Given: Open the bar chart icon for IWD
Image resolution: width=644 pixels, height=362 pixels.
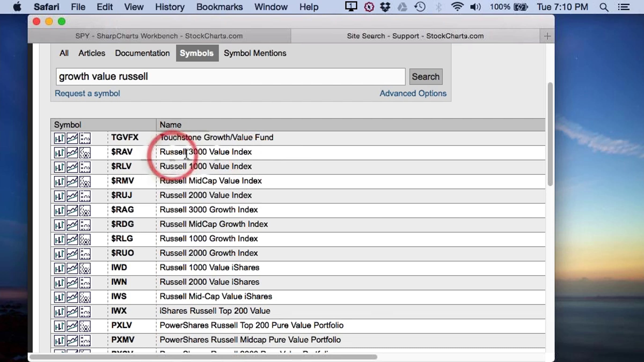Looking at the screenshot, I should [59, 269].
